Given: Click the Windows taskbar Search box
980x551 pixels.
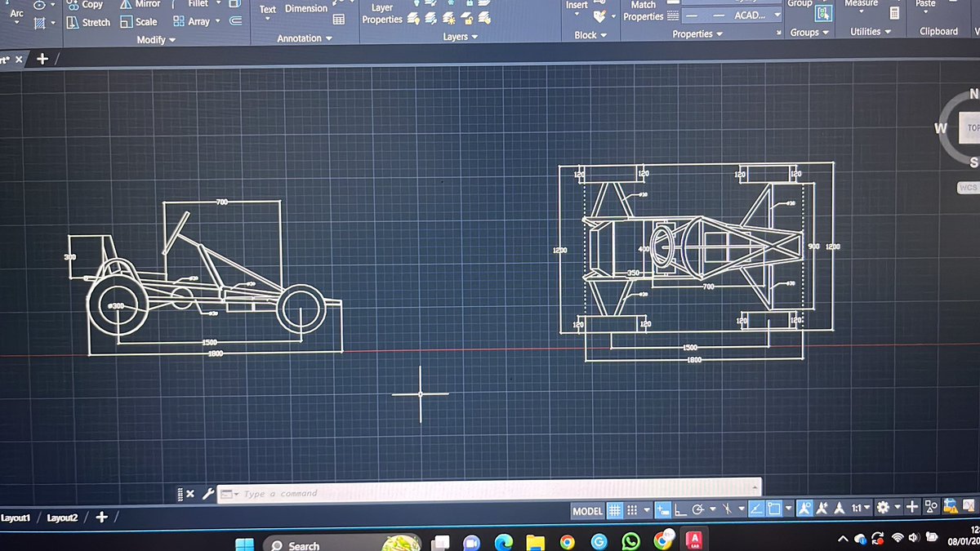Looking at the screenshot, I should point(341,543).
